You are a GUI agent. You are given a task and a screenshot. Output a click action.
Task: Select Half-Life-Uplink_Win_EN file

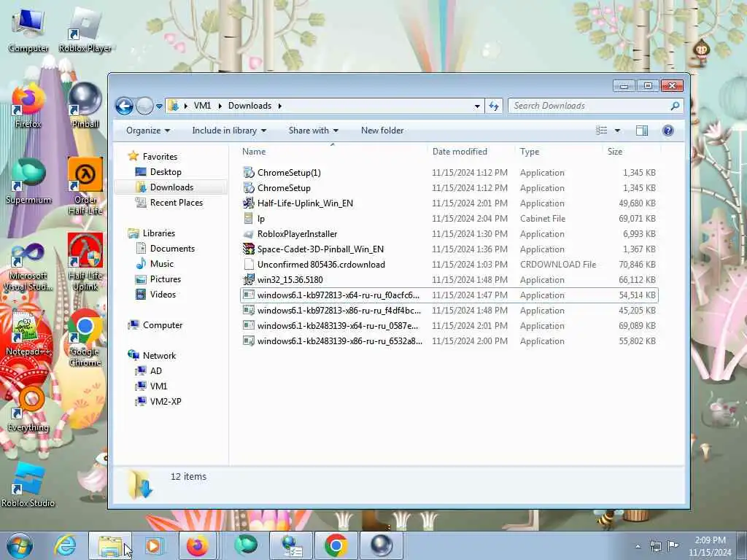click(449, 203)
